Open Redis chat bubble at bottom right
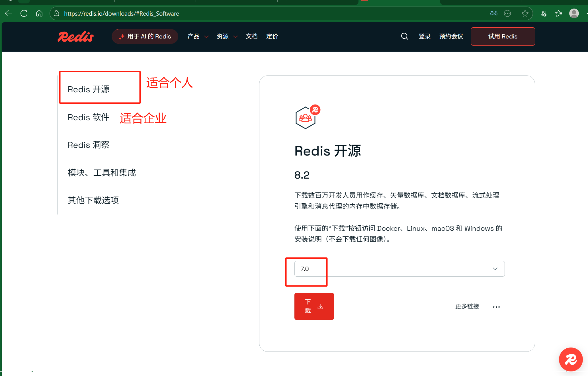 [570, 359]
